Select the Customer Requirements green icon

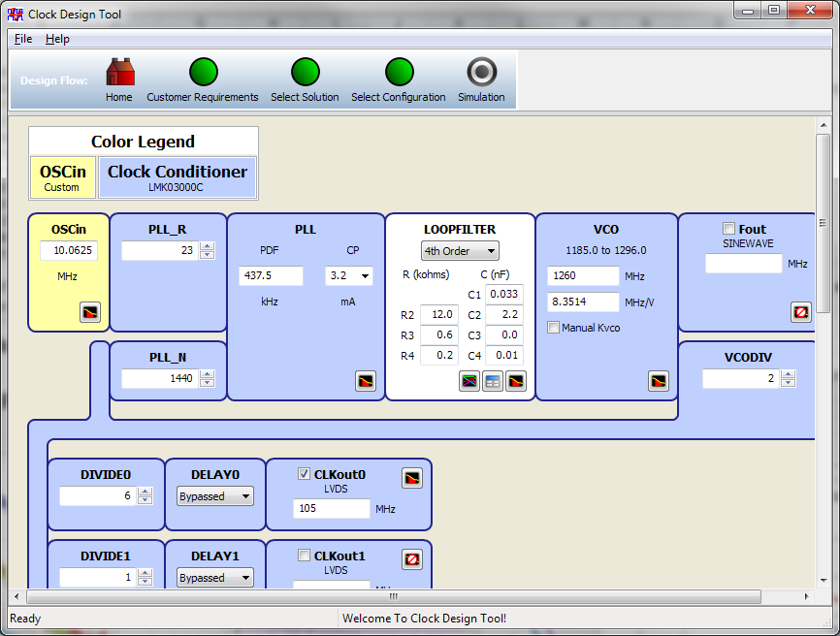203,70
